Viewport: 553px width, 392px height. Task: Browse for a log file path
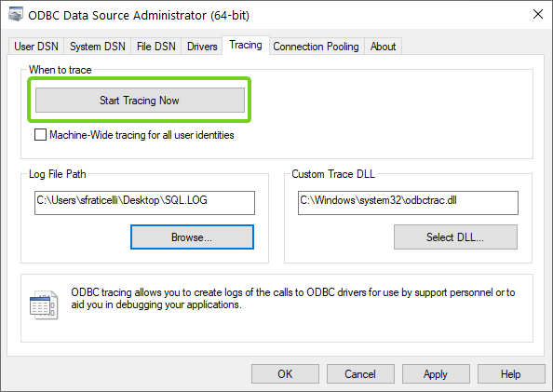pos(192,237)
